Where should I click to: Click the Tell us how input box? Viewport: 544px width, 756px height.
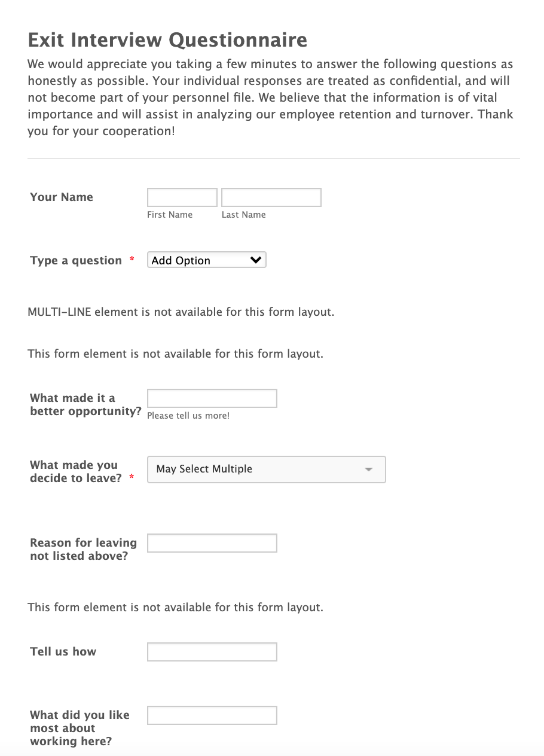tap(212, 652)
